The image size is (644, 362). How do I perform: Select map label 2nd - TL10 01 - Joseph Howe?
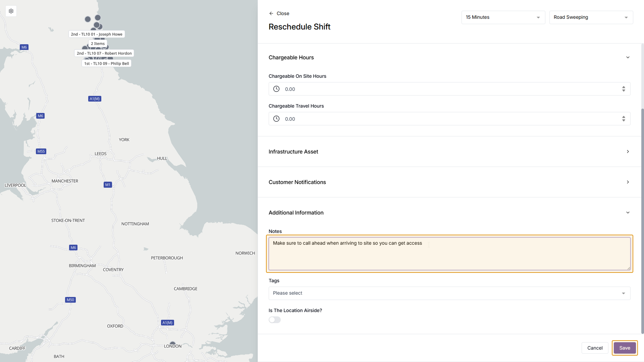[97, 34]
